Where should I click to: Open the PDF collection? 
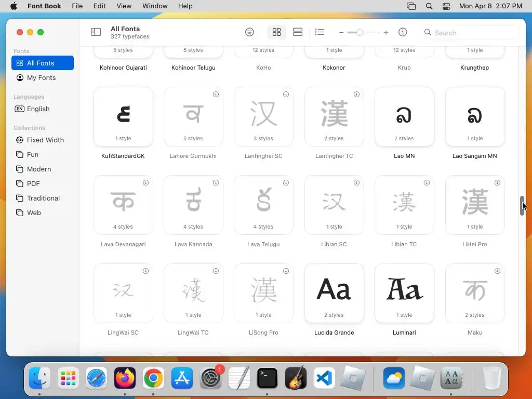pos(43,184)
